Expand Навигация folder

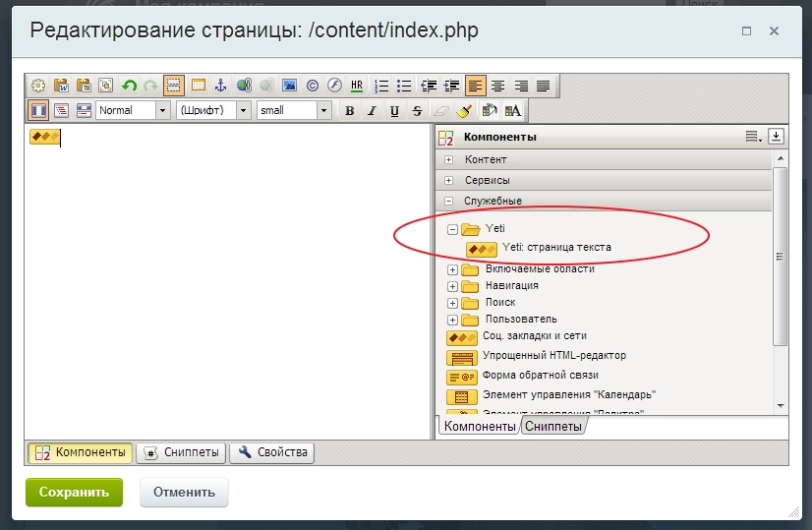tap(452, 286)
